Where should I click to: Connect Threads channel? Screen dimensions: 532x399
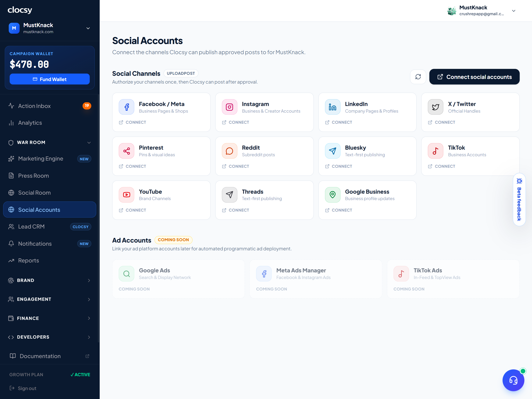(235, 210)
